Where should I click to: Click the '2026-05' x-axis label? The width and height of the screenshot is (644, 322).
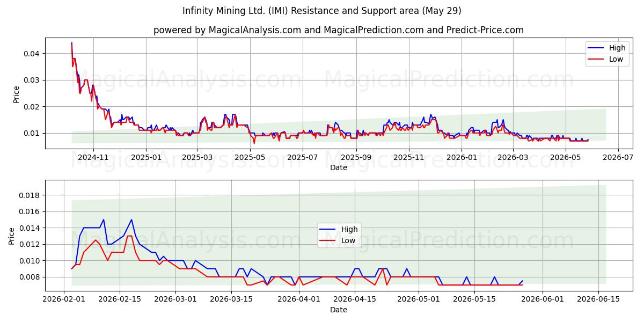click(565, 157)
